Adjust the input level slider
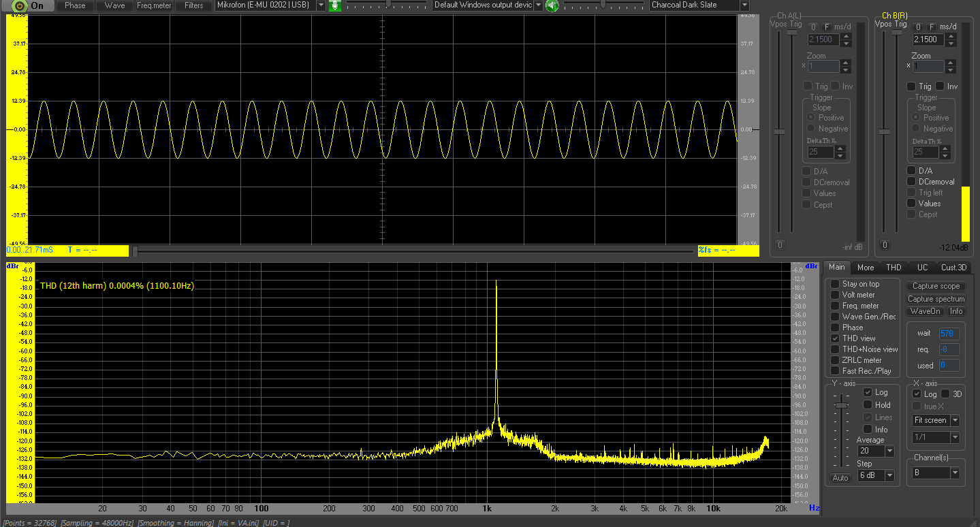 pos(388,4)
